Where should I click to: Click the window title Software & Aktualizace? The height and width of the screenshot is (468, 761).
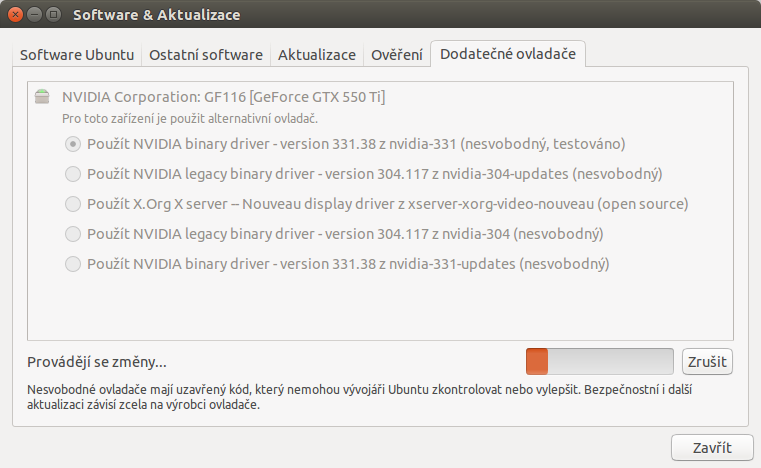point(156,15)
